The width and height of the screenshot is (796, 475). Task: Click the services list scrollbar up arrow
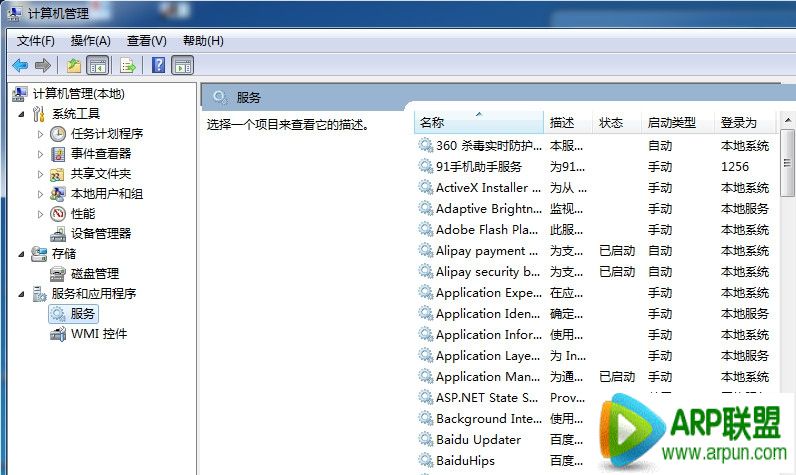tap(787, 121)
